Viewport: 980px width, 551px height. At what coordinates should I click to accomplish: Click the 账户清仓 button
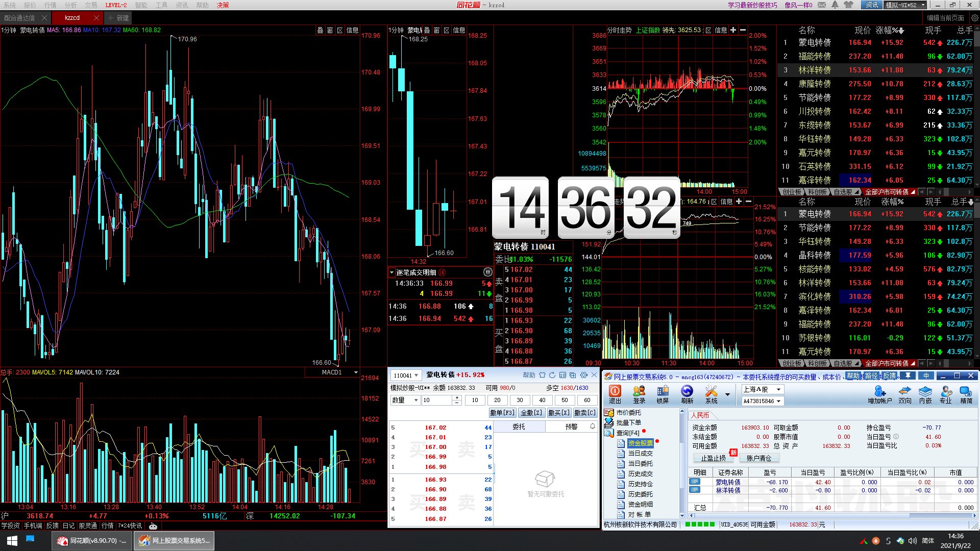(x=759, y=458)
